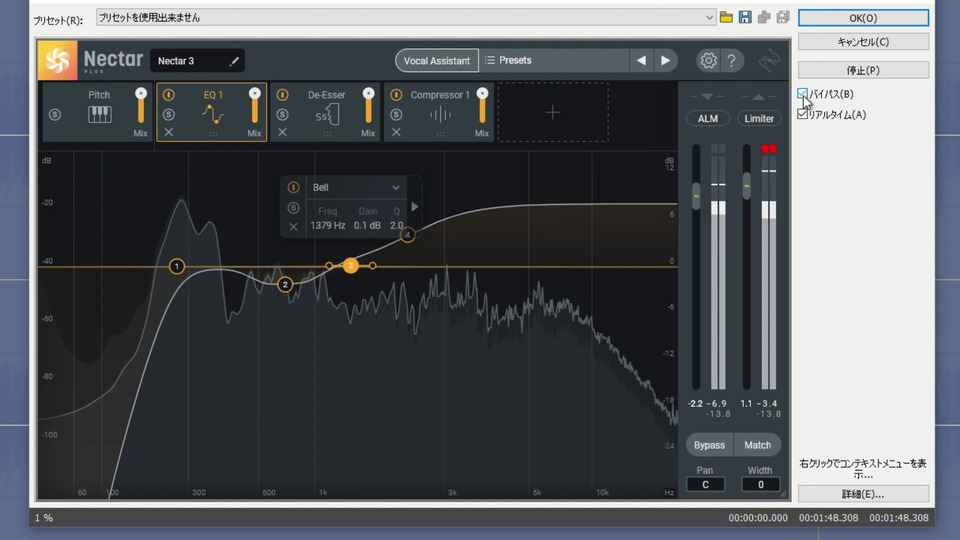Click the 詳細(E)... button
Image resolution: width=960 pixels, height=540 pixels.
[x=863, y=493]
